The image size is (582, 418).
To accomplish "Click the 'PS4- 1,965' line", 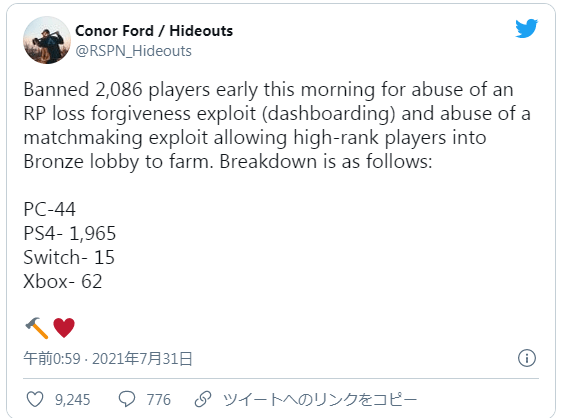I will click(70, 234).
